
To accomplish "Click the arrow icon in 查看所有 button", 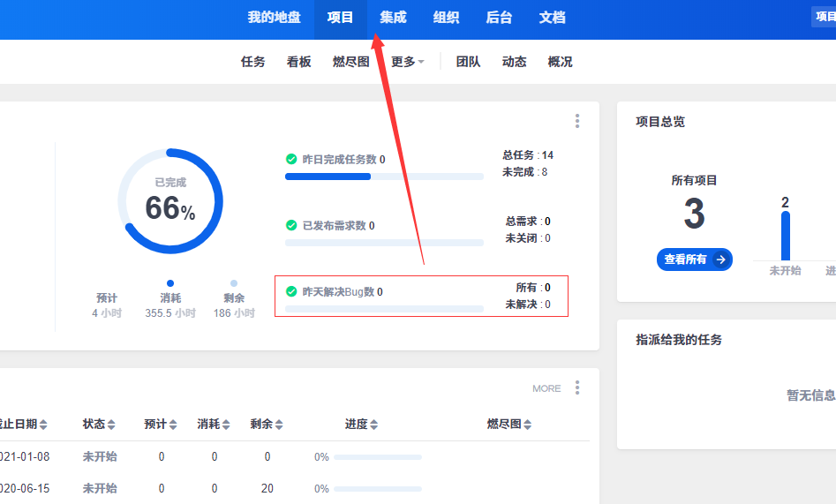I will pyautogui.click(x=721, y=260).
